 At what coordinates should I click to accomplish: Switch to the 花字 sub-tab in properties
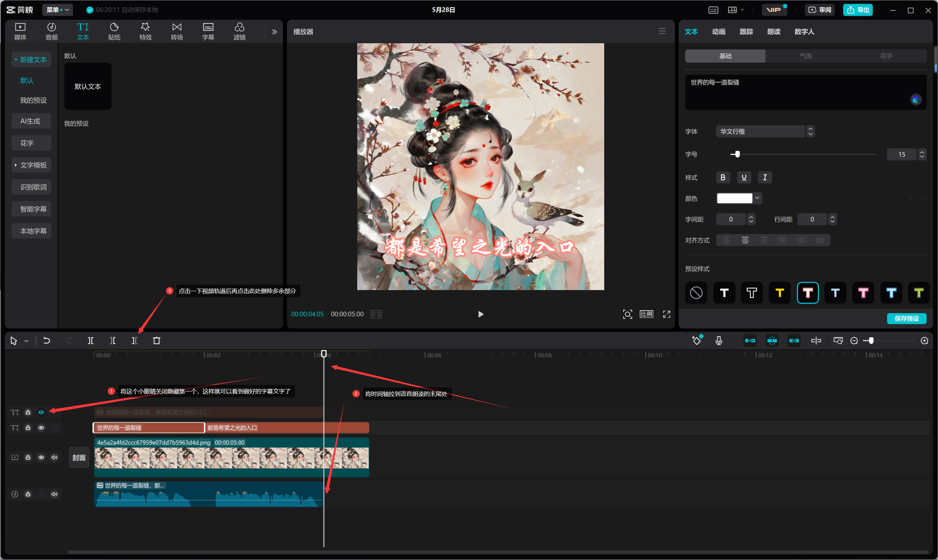[886, 56]
